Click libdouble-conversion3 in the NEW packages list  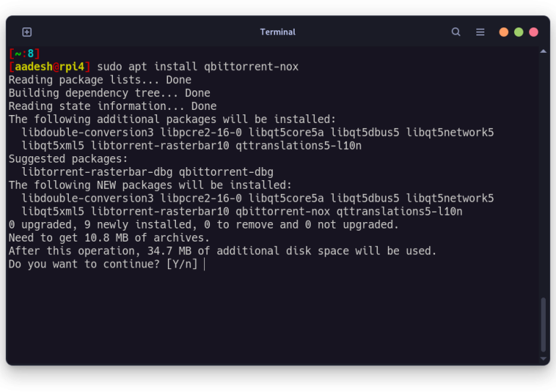tap(88, 198)
